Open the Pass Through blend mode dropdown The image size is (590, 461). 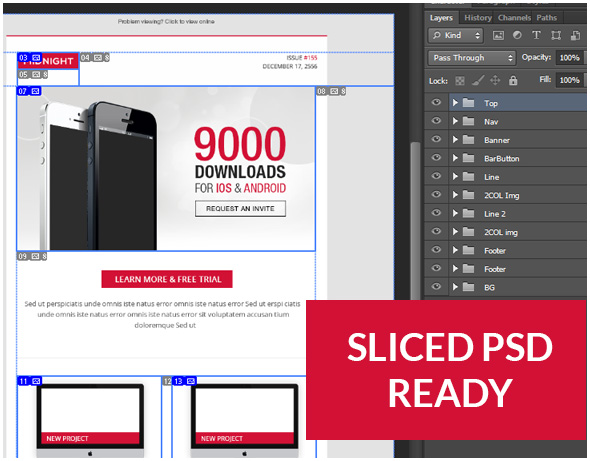[472, 58]
